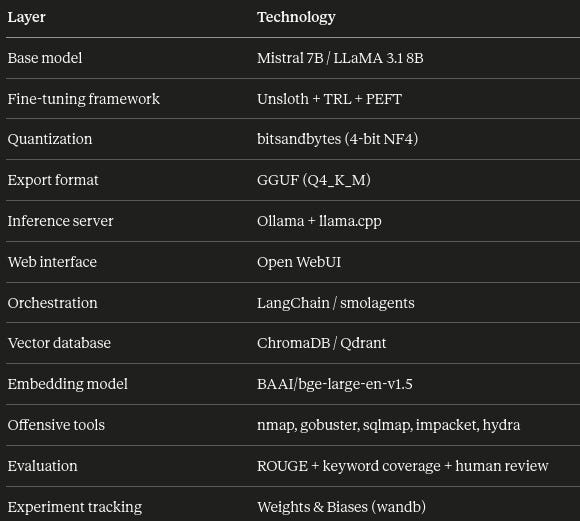Click the Open WebUI cell
580x521 pixels.
pos(299,262)
